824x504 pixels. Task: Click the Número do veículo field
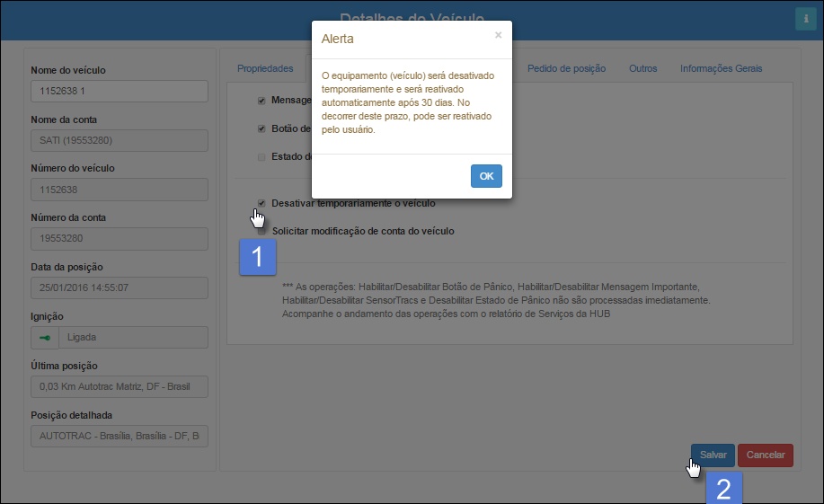click(x=120, y=190)
